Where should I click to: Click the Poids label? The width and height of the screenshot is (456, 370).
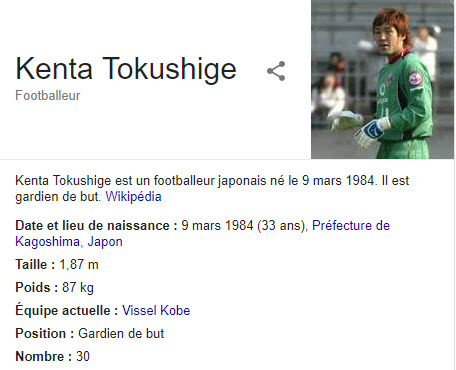tap(37, 288)
